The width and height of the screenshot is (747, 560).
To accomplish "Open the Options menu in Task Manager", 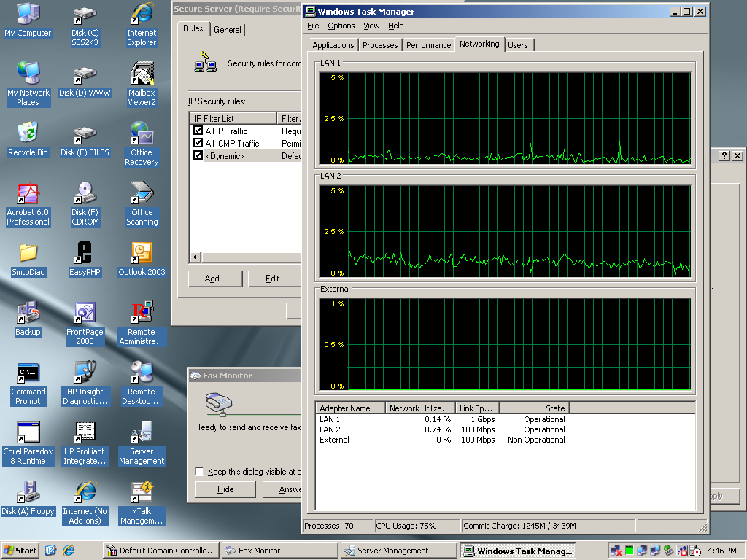I will tap(341, 26).
